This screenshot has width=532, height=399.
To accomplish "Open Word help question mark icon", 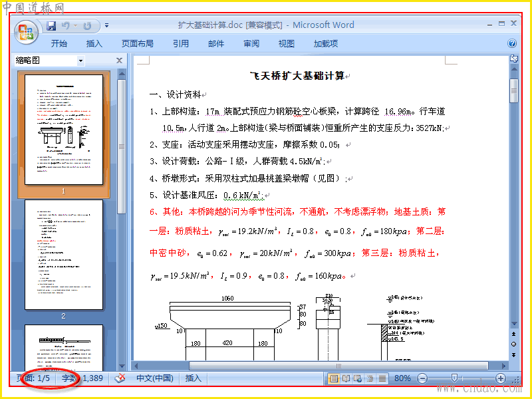I will 512,43.
